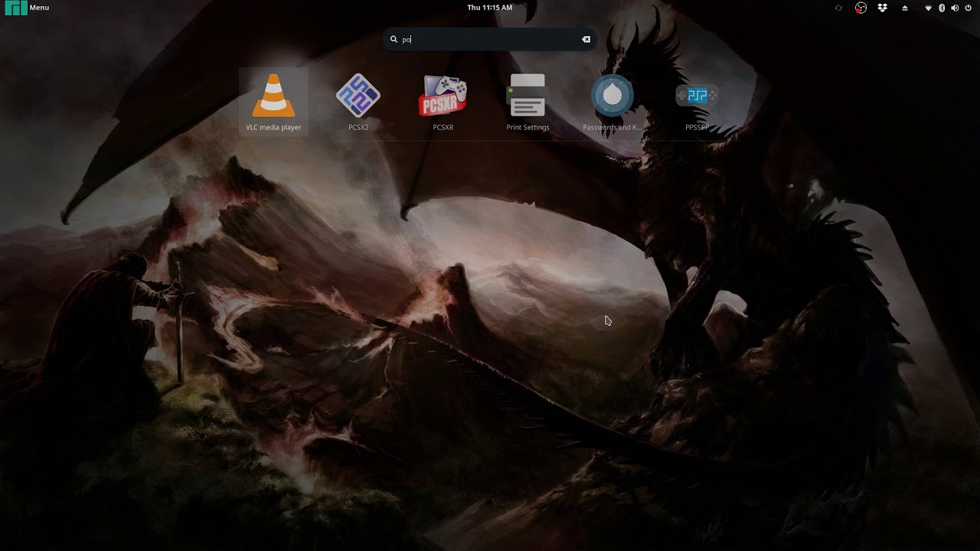Open the Menu button in top bar
Viewport: 980px width, 551px height.
(x=27, y=8)
